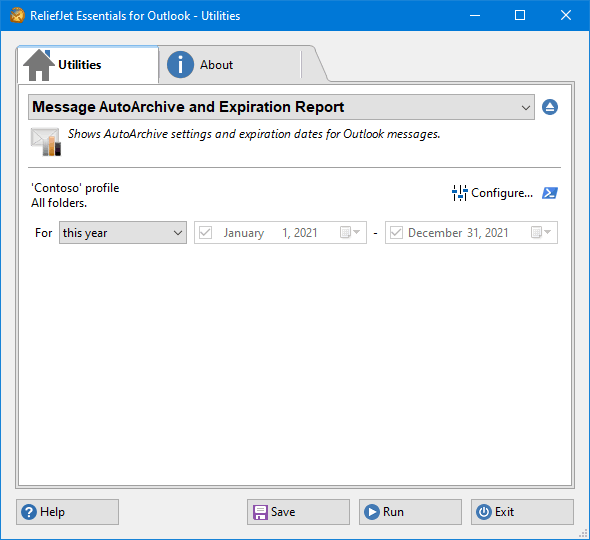Click the ReliefJet app icon in title bar
Screen dimensions: 590x540
[17, 16]
